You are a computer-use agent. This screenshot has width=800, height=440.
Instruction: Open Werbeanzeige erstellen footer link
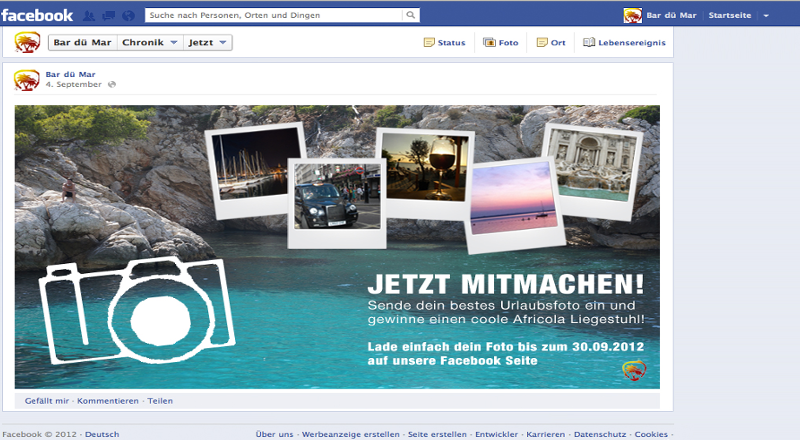[351, 434]
